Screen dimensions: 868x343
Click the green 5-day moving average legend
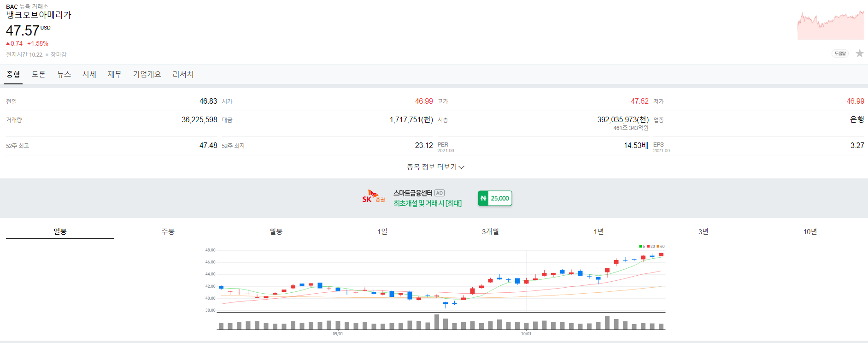click(642, 247)
